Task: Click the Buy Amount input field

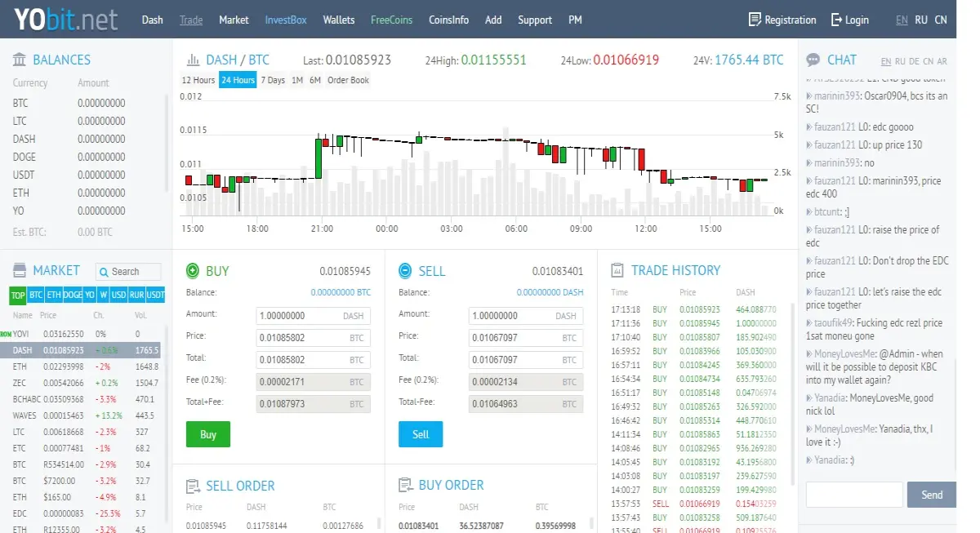Action: pyautogui.click(x=313, y=316)
